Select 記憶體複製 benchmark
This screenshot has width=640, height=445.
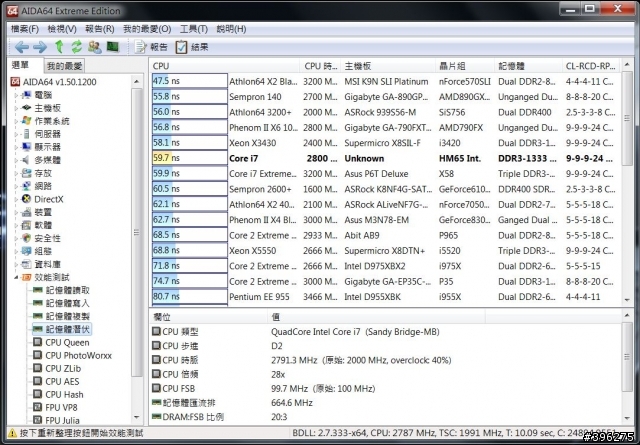(67, 316)
